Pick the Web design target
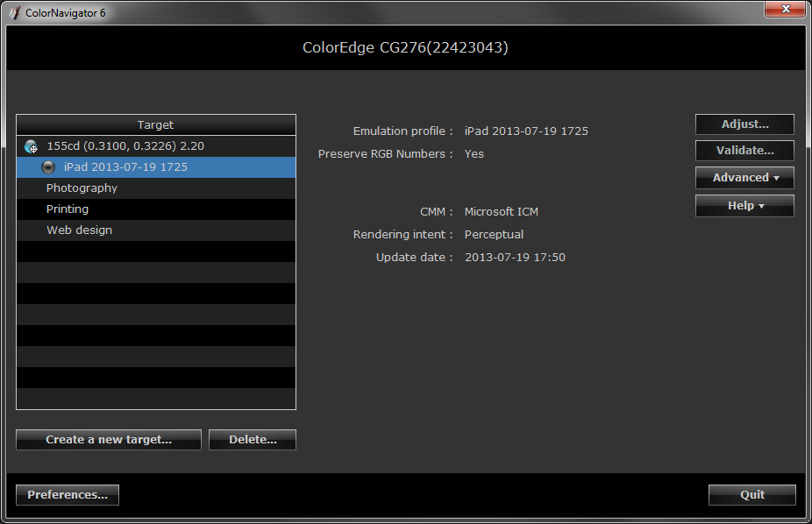The height and width of the screenshot is (524, 812). (x=156, y=230)
